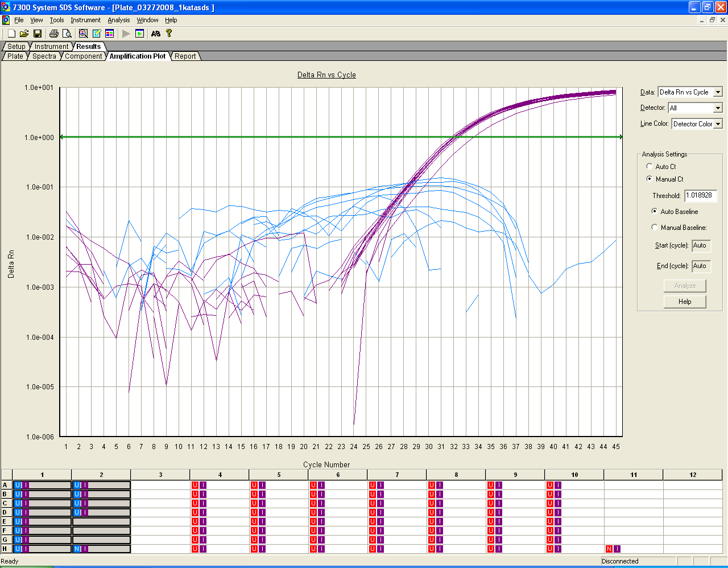Select plate column header 12
728x568 pixels.
[693, 475]
